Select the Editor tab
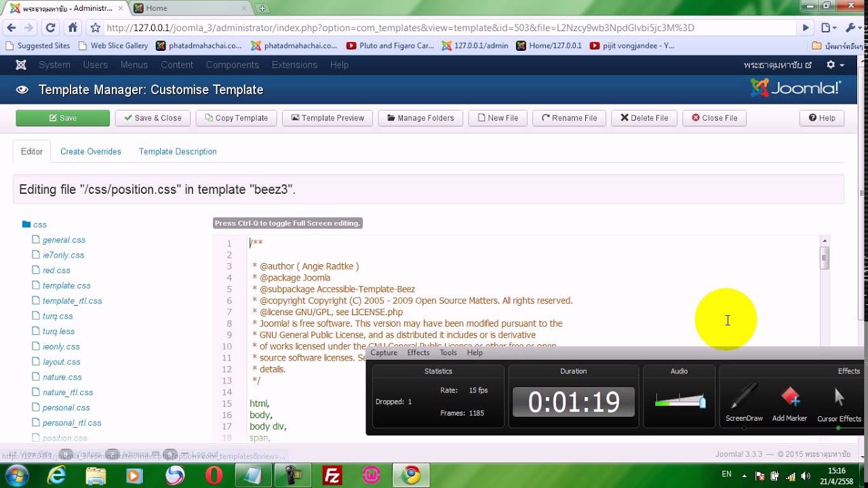 tap(32, 152)
